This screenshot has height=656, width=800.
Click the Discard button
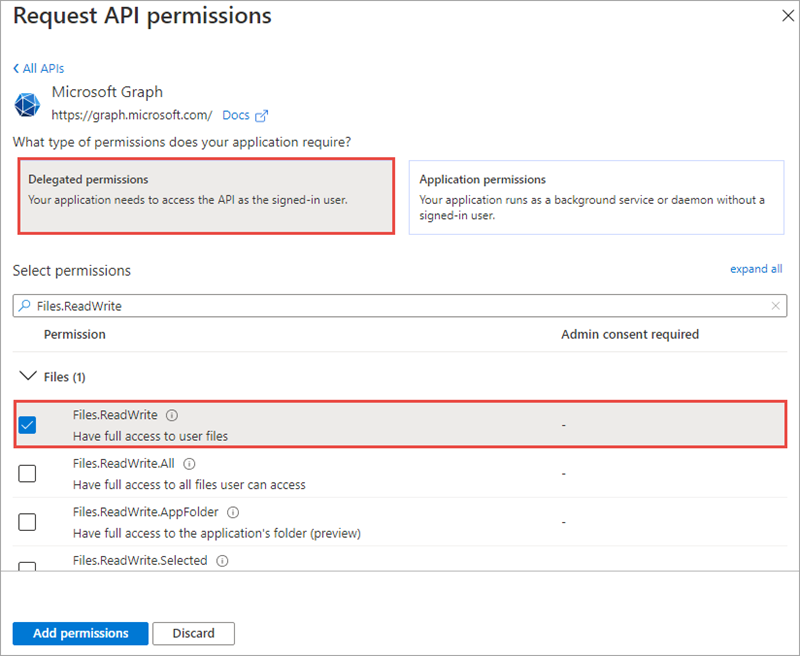pos(193,633)
